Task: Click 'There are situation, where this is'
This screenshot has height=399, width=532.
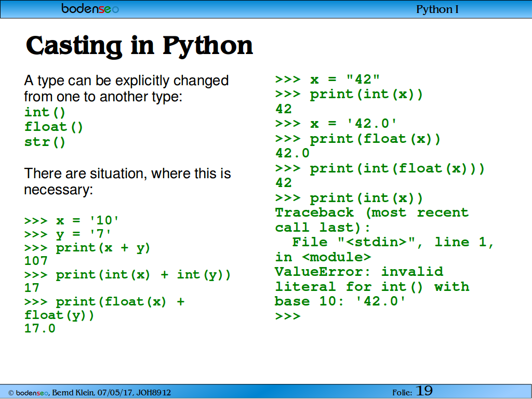Action: click(x=128, y=174)
